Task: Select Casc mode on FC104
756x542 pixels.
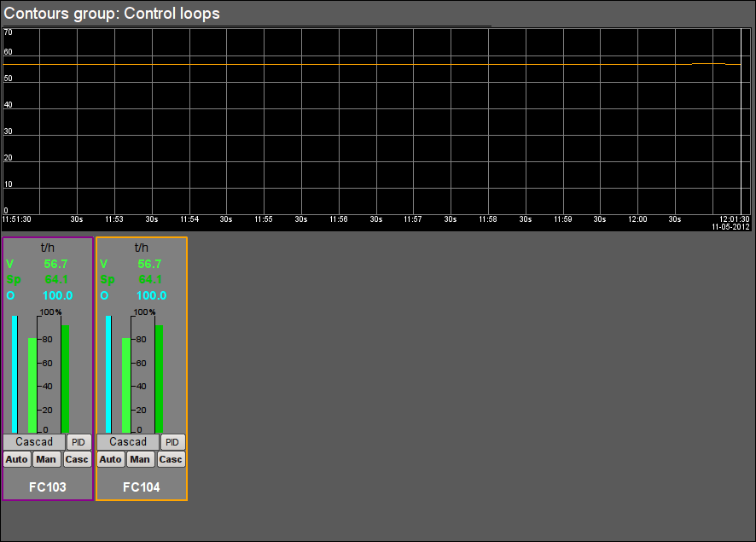Action: [x=171, y=459]
